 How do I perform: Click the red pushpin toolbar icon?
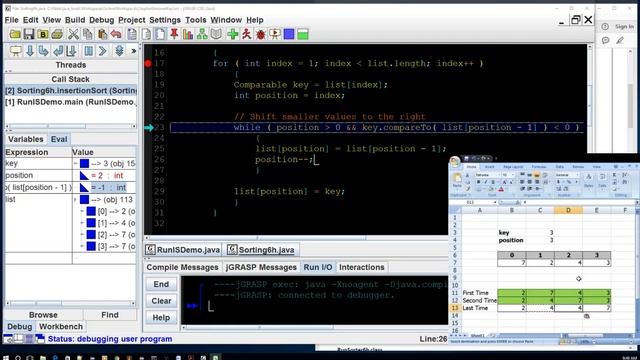(x=174, y=34)
